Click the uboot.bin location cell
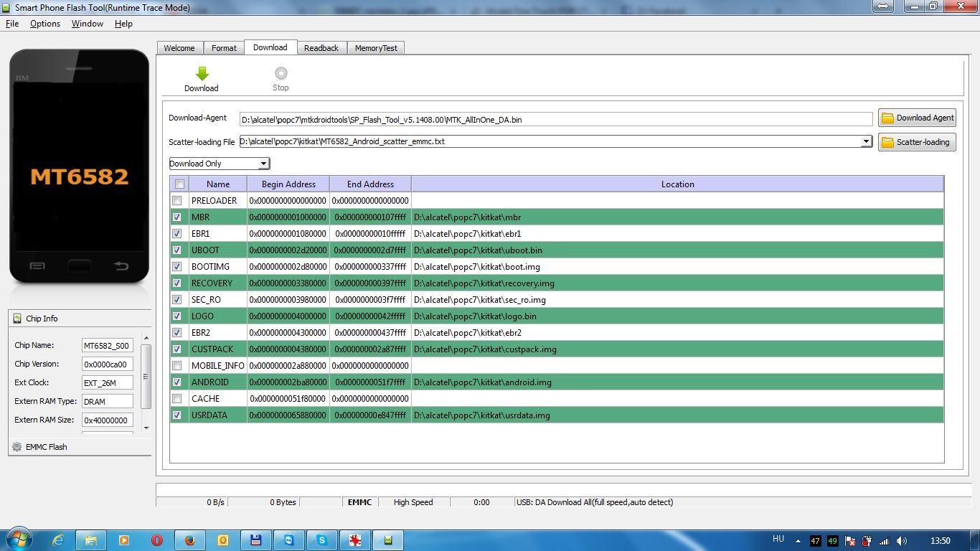Screen dimensions: 980x551 pos(678,250)
